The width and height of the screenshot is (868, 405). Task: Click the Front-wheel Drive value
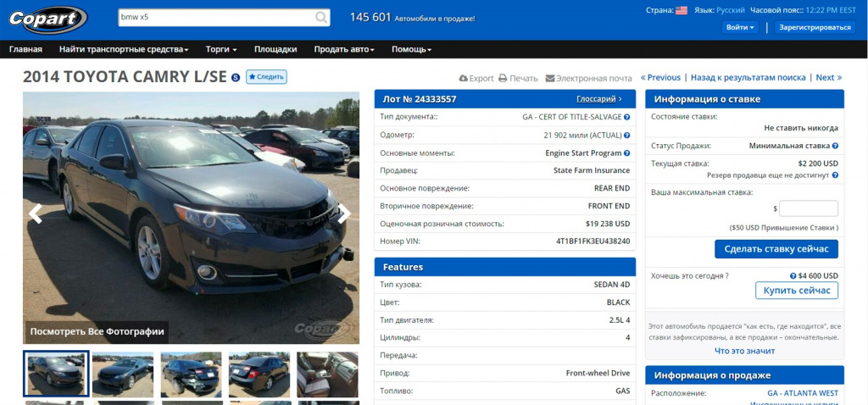coord(598,373)
